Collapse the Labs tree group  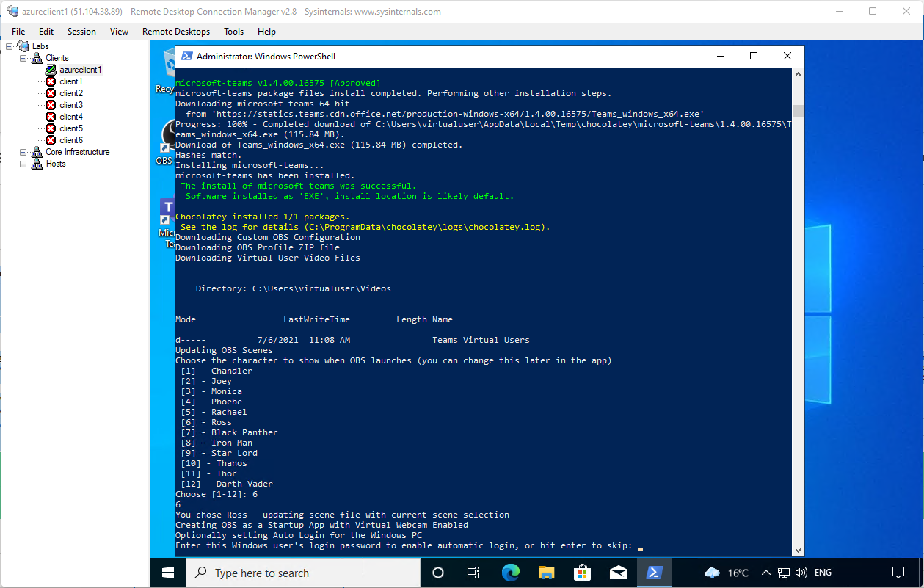11,46
